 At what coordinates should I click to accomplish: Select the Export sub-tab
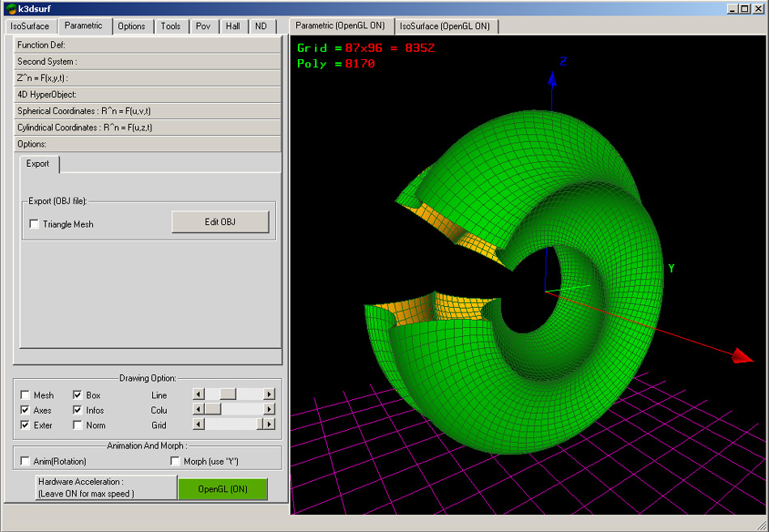(38, 164)
